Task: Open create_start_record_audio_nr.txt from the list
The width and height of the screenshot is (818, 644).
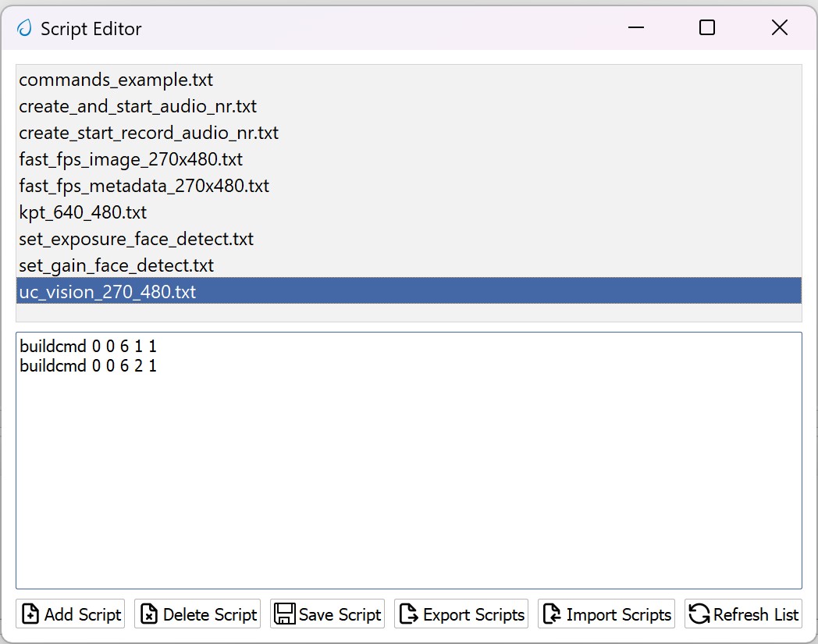Action: click(148, 133)
